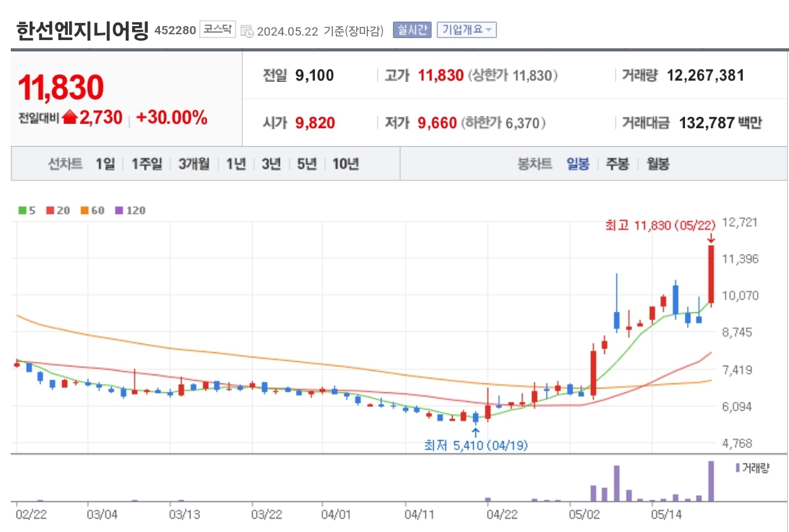Screen dimensions: 789x532
Task: Click the current price 11,830
Action: (x=61, y=87)
